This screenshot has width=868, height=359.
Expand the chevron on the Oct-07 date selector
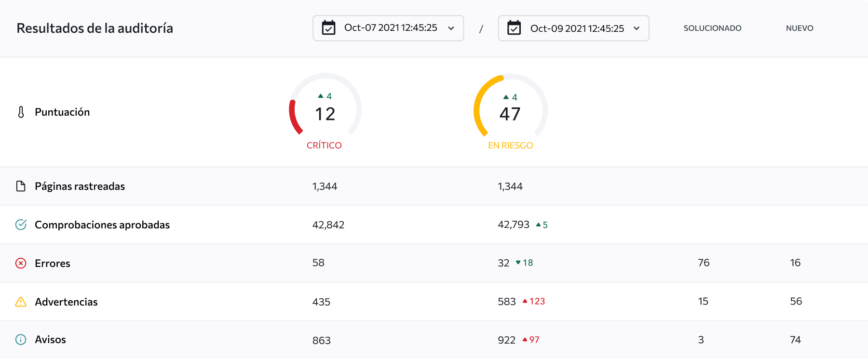pos(451,28)
